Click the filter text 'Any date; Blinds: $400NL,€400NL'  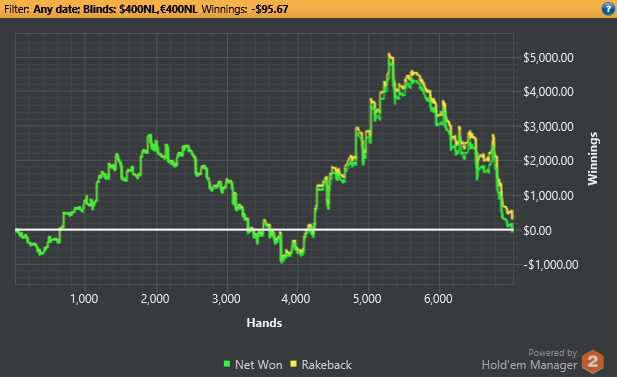point(115,9)
